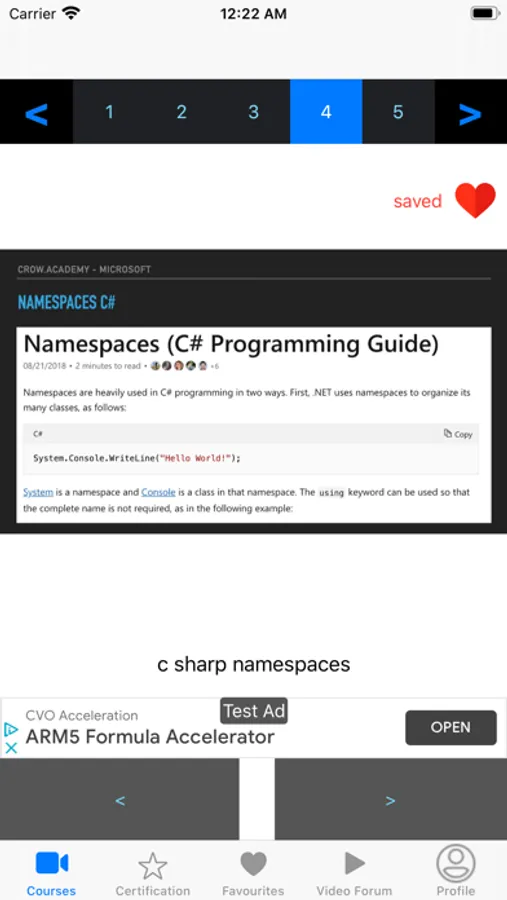Go to previous page with top left arrow
The image size is (507, 900).
point(36,112)
